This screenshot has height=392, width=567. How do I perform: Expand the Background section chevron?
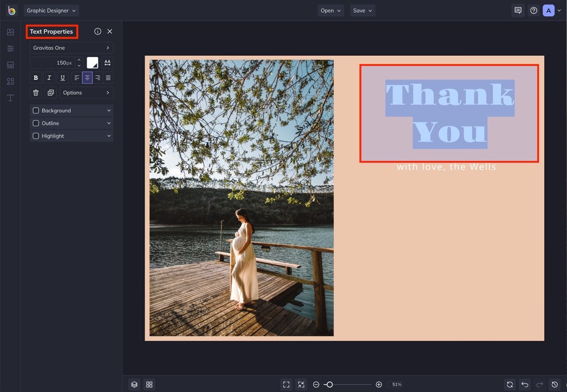[x=109, y=110]
